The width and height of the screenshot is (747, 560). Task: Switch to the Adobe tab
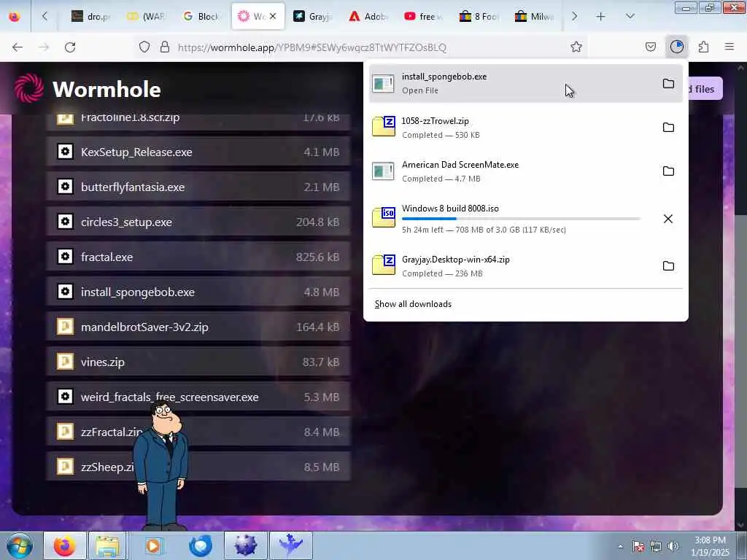coord(368,16)
